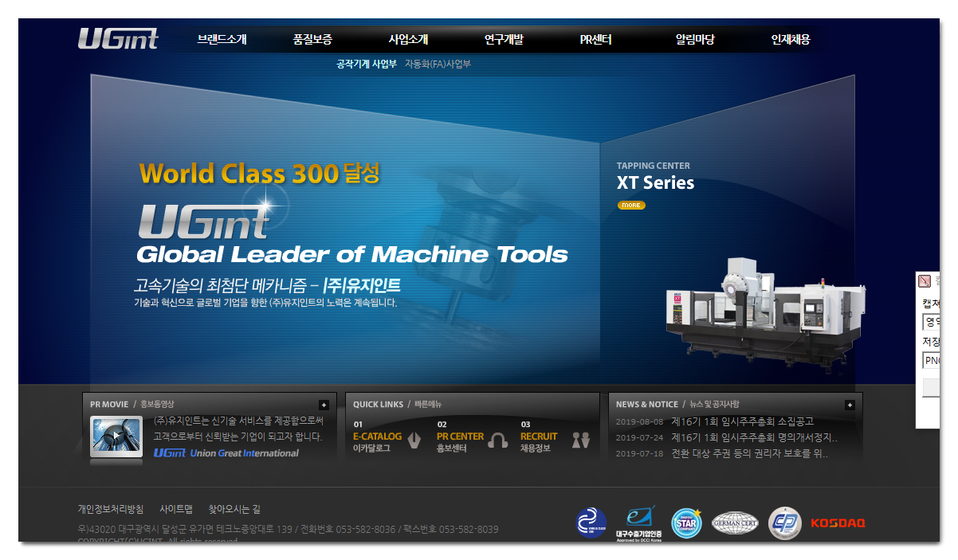Expand the PR MOVIE panel with plus icon
This screenshot has height=560, width=958.
[324, 405]
